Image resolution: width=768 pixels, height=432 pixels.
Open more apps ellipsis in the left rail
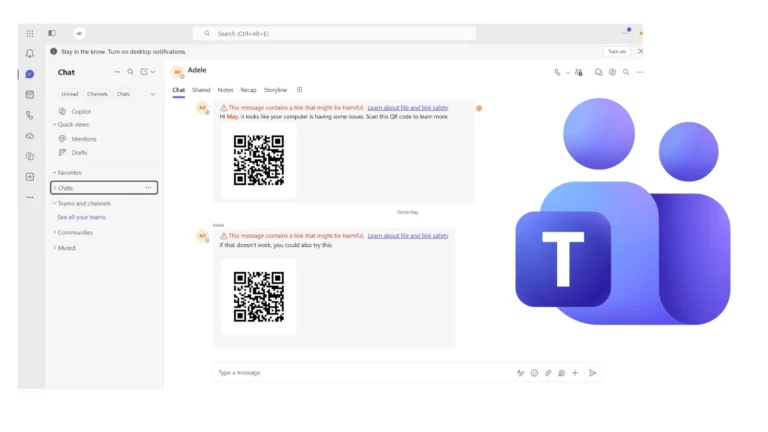[x=30, y=197]
